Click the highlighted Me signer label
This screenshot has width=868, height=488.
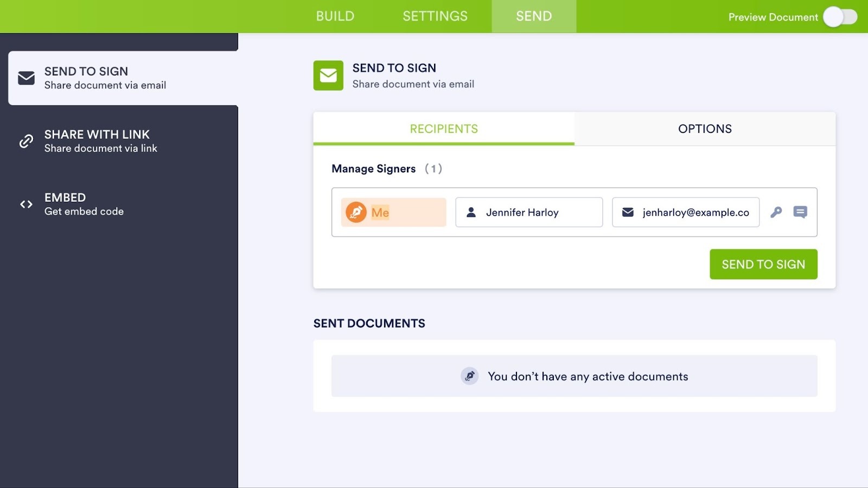click(x=380, y=213)
